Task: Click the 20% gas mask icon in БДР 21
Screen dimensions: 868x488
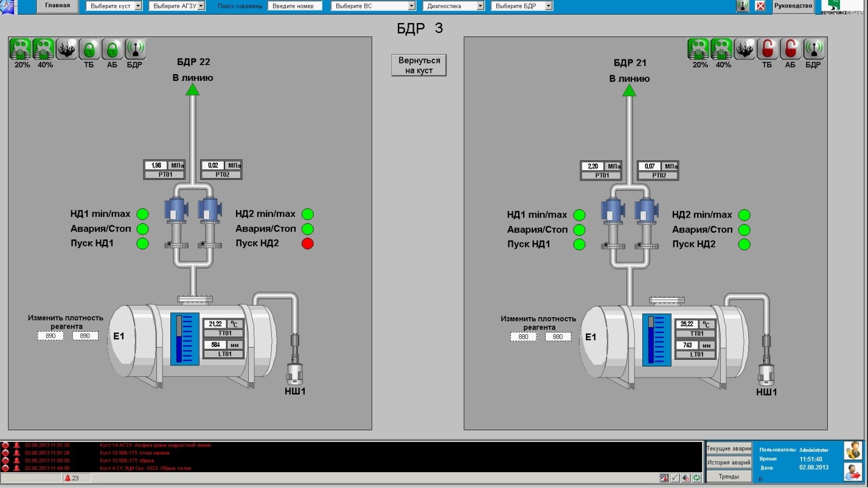Action: click(700, 49)
